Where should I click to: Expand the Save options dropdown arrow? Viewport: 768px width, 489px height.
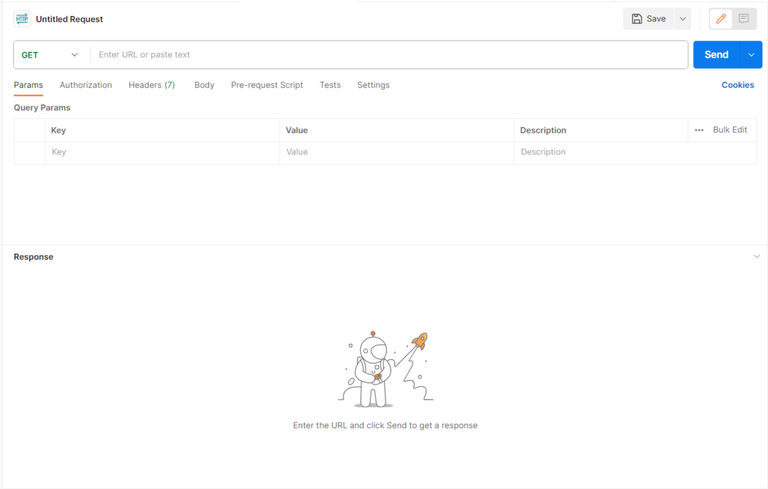(x=683, y=19)
